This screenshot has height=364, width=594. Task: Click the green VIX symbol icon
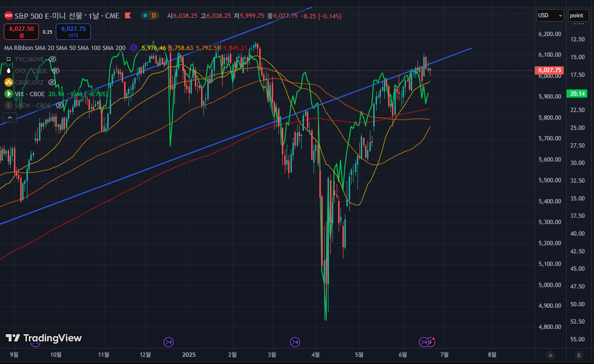coord(8,94)
